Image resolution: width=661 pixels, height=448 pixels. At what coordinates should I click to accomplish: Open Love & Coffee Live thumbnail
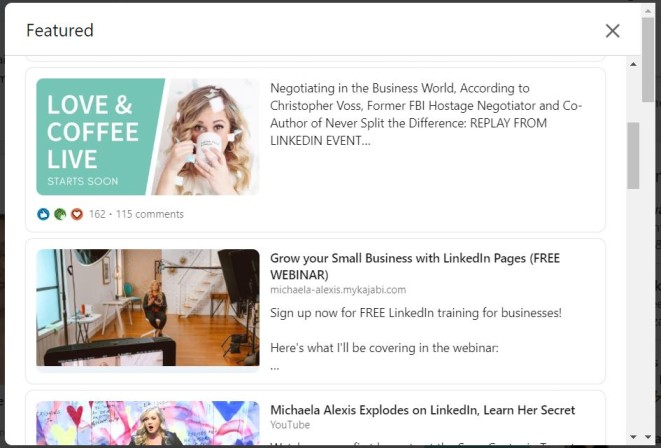coord(148,137)
